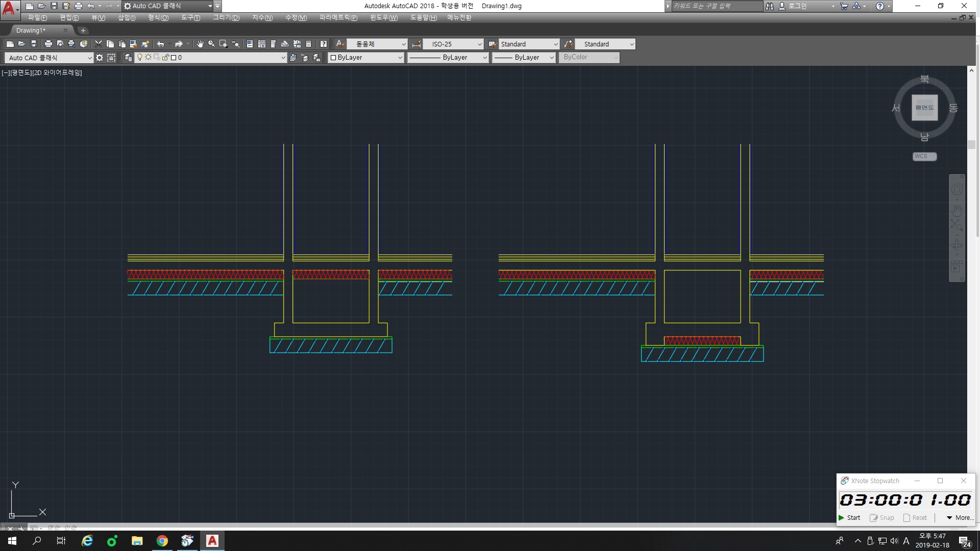Click the Cut scissors icon
Image resolution: width=980 pixels, height=551 pixels.
[99, 44]
